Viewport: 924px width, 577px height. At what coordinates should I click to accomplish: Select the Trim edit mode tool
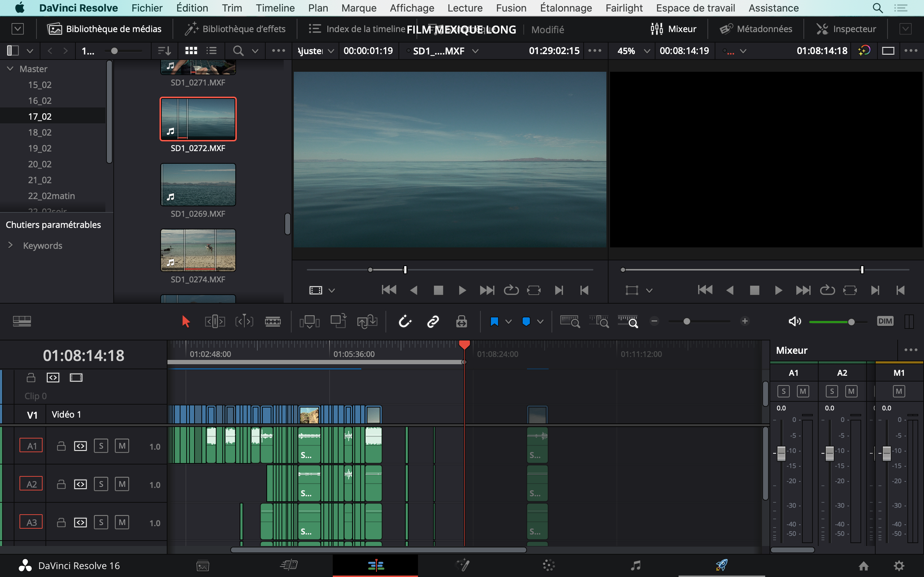215,321
